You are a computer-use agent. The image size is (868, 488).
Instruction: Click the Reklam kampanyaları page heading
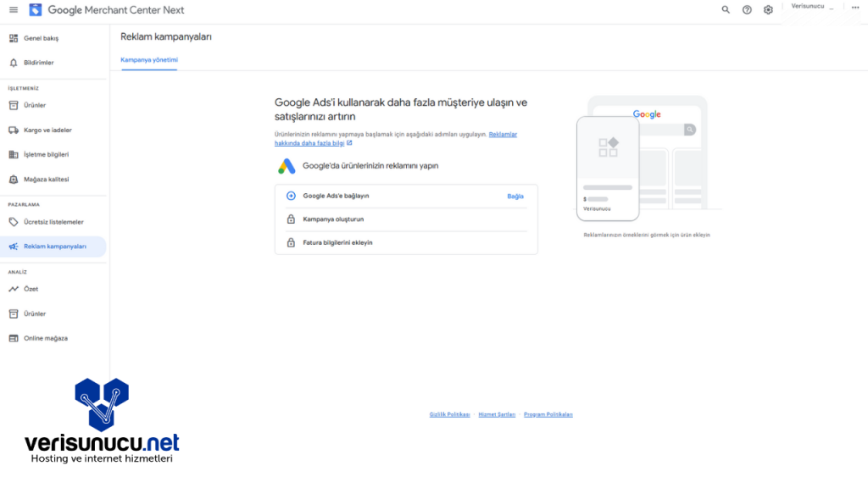click(166, 37)
